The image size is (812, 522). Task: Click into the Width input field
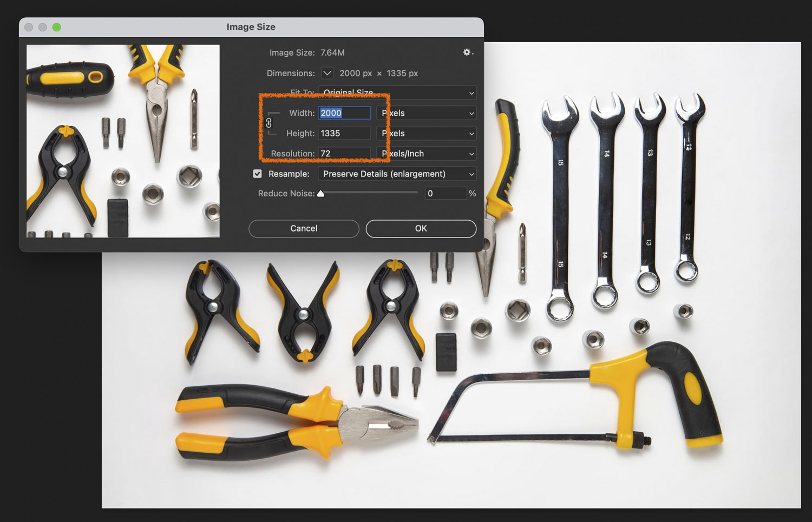pyautogui.click(x=344, y=113)
